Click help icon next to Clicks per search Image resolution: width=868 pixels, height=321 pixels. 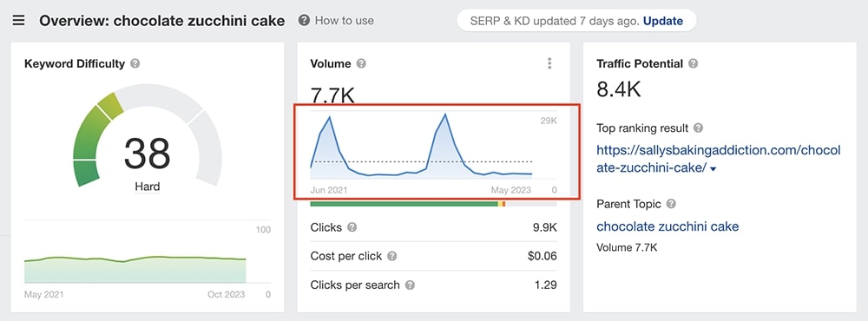pos(410,285)
